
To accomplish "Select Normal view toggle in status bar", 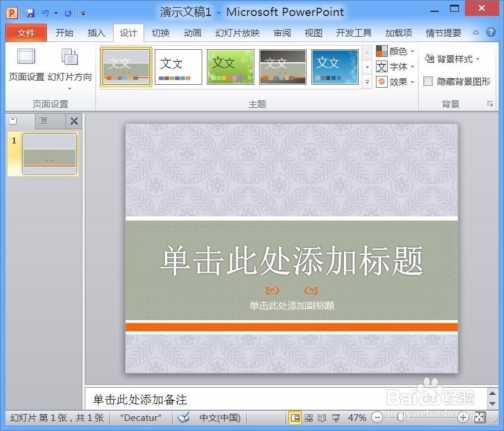I will (x=296, y=417).
